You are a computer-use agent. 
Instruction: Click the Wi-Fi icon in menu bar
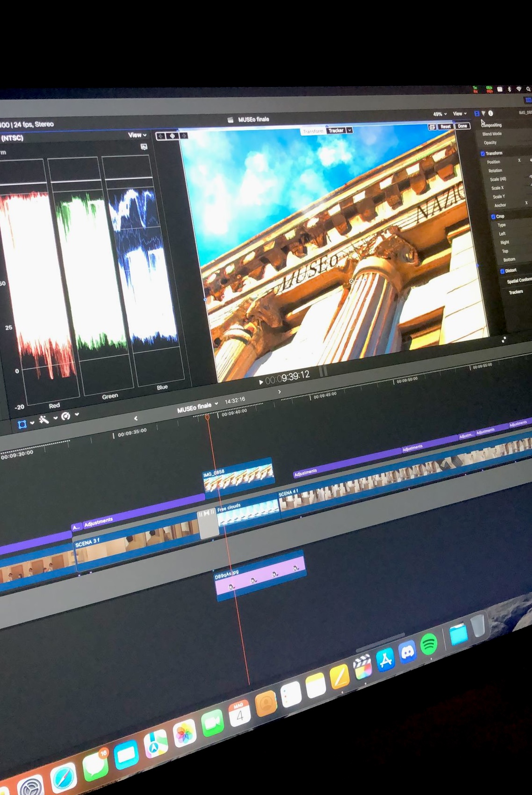tap(518, 89)
